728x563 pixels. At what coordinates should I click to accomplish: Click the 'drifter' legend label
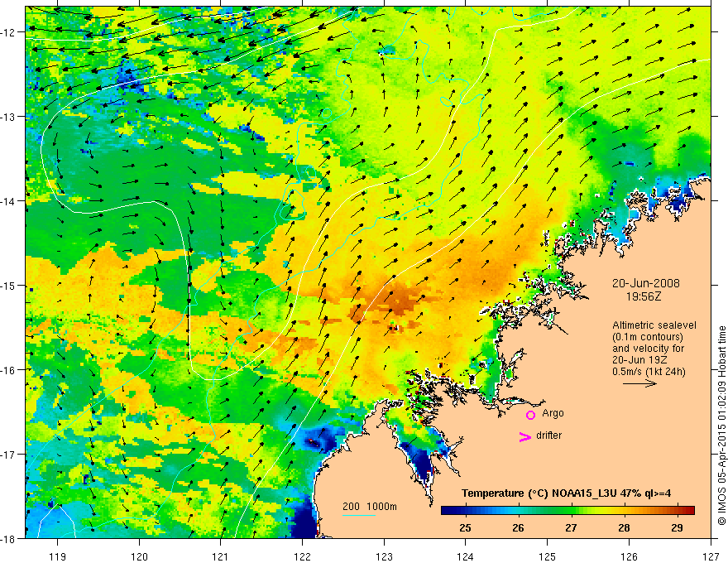[548, 435]
